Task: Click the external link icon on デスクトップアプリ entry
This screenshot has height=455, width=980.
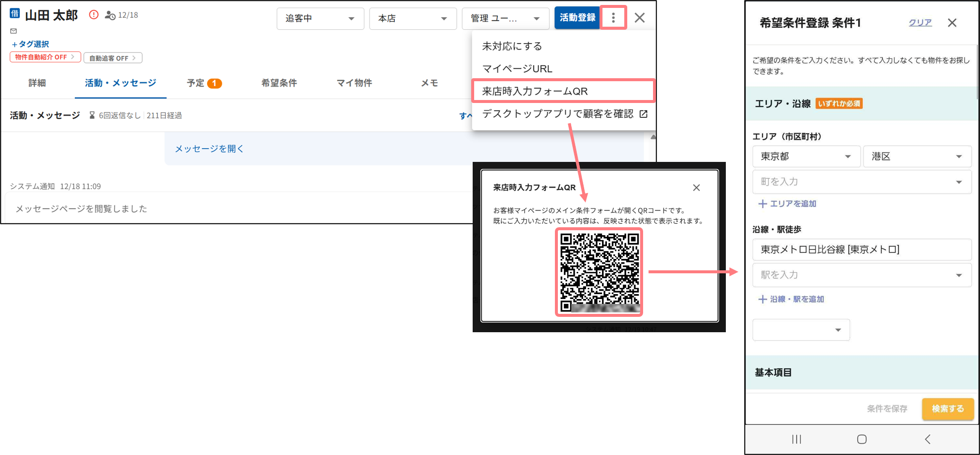Action: (x=644, y=114)
